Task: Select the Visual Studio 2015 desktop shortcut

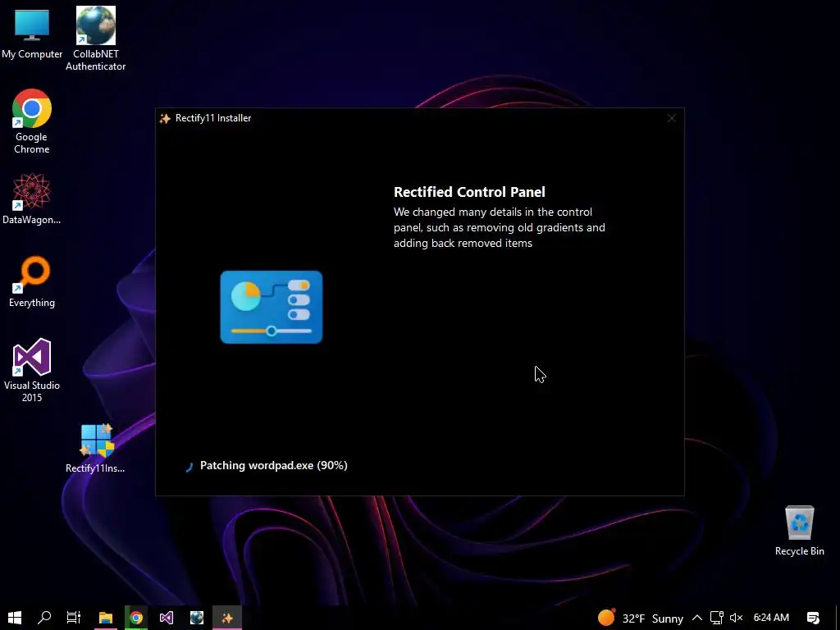Action: tap(32, 370)
